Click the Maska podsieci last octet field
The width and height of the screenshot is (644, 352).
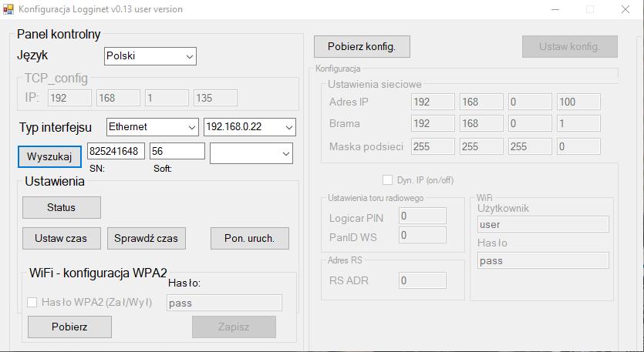[578, 146]
